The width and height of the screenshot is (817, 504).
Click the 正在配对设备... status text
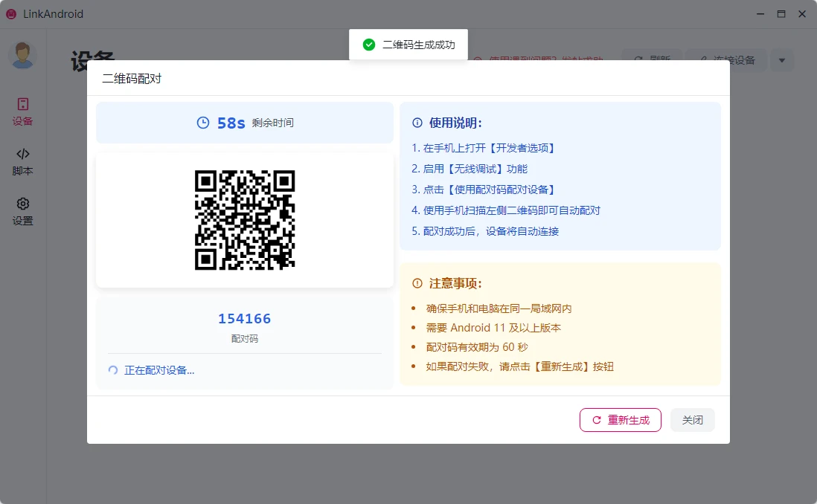(x=159, y=370)
